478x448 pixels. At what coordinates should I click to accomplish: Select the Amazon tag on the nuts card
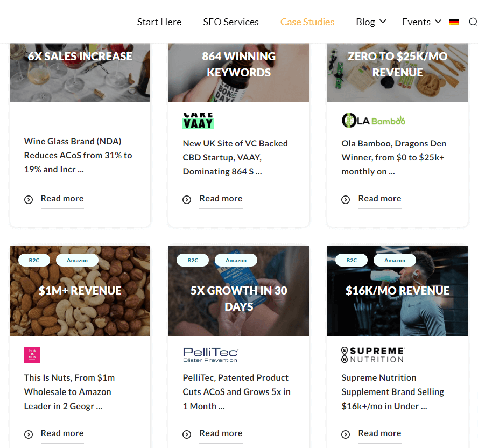77,260
